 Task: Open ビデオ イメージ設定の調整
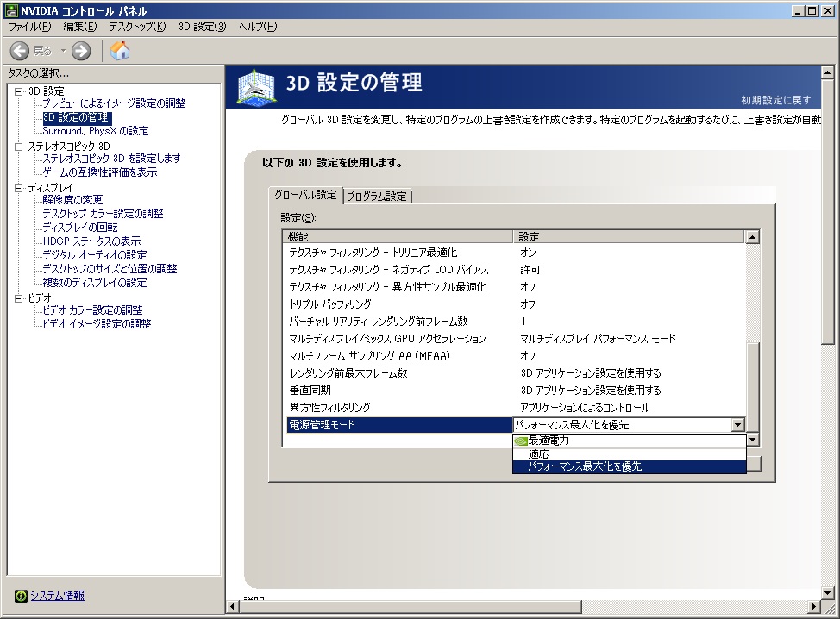coord(97,324)
